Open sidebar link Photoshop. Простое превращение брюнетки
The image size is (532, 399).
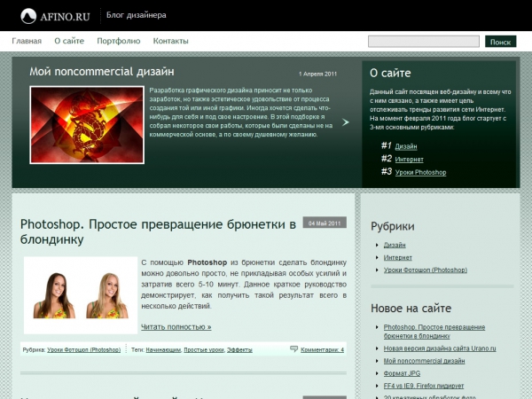point(434,332)
